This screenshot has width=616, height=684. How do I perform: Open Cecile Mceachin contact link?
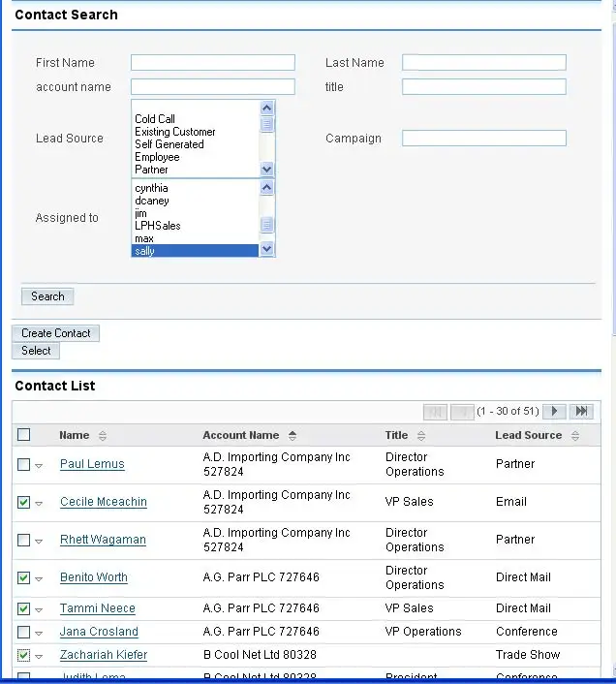(104, 502)
